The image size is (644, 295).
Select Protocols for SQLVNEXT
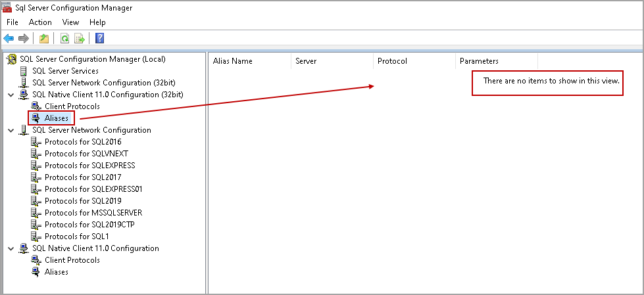(87, 154)
